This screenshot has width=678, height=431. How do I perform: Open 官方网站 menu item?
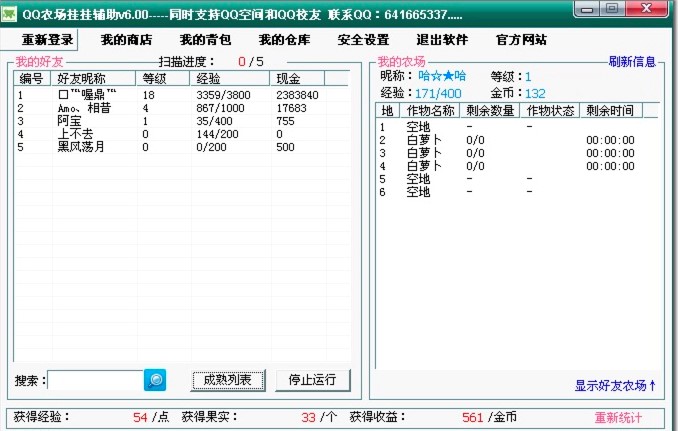tap(521, 40)
